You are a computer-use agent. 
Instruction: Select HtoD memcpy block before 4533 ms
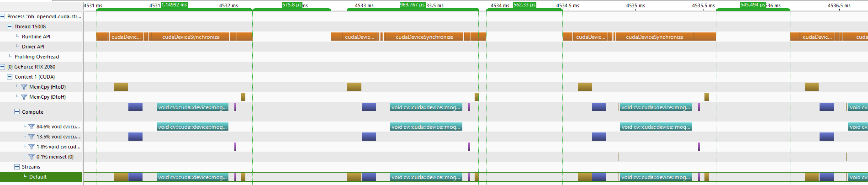tap(354, 87)
